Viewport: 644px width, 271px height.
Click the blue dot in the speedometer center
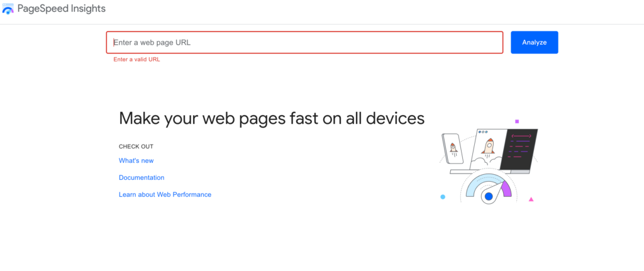488,197
